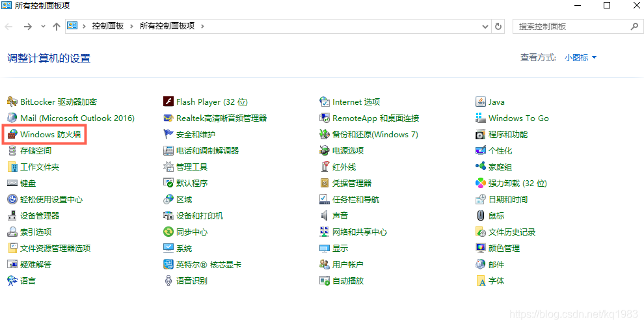The height and width of the screenshot is (326, 644).
Task: Click the 鼠标 mouse icon
Action: tap(481, 215)
